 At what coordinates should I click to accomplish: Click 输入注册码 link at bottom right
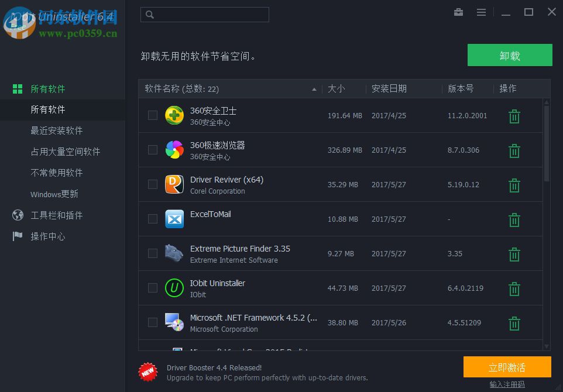tap(507, 384)
